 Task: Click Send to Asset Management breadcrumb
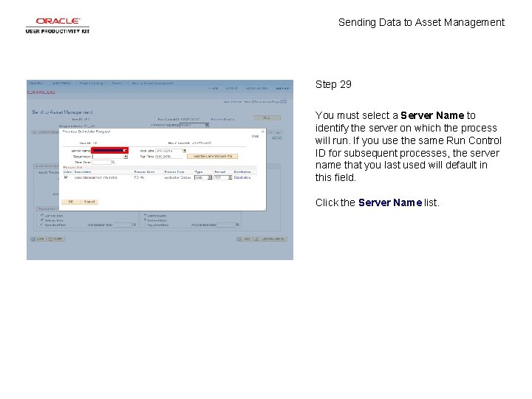point(152,83)
